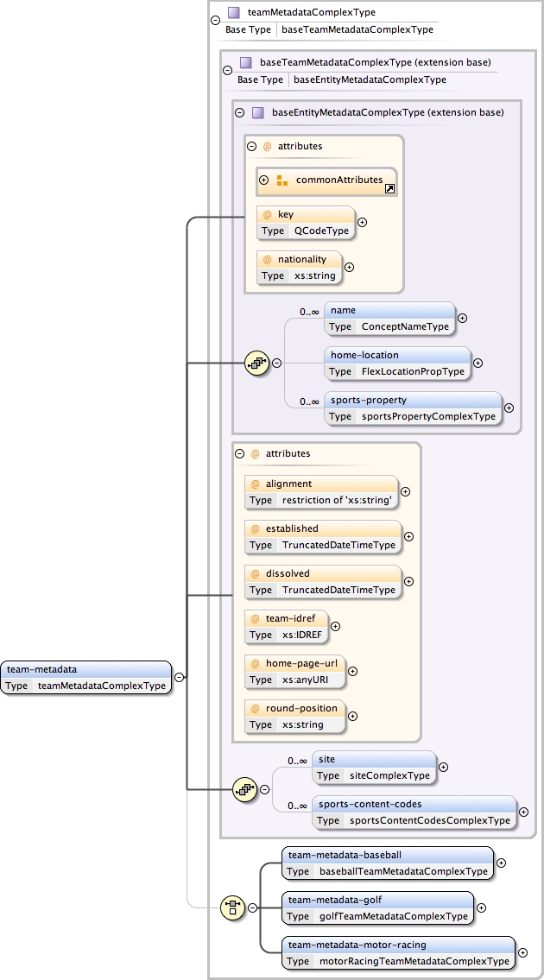This screenshot has width=544, height=980.
Task: Click the commonAttributes link arrow icon
Action: [x=389, y=188]
